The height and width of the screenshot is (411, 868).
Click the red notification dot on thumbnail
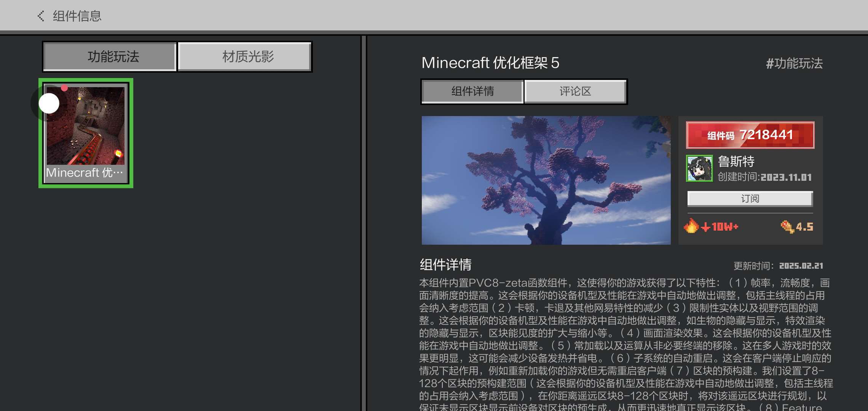pyautogui.click(x=64, y=88)
